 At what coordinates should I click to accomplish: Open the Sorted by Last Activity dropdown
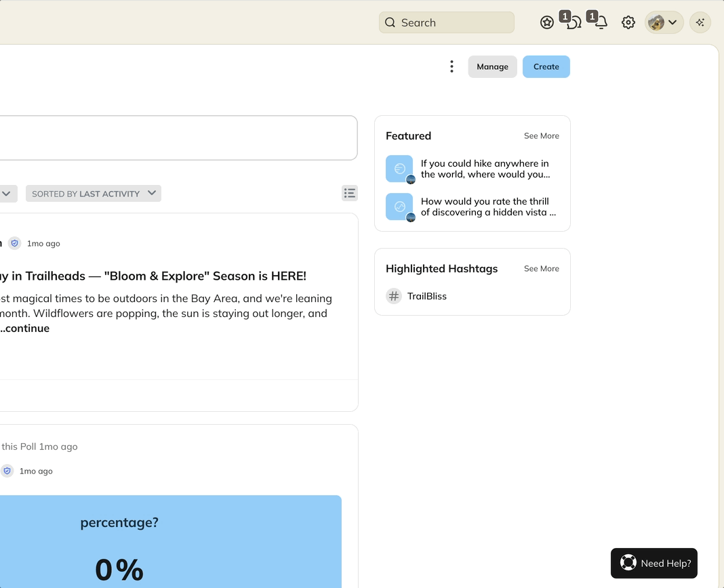coord(94,193)
